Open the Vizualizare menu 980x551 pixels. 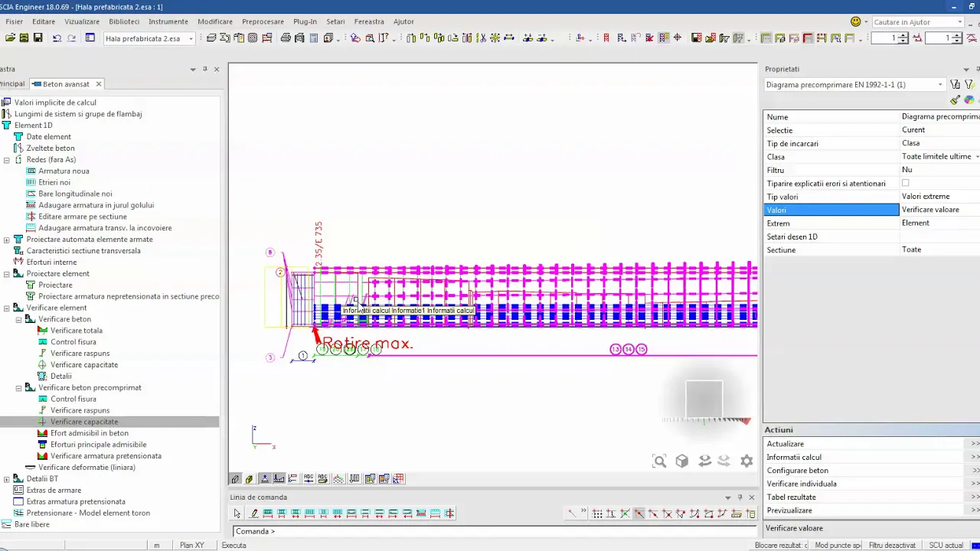click(82, 21)
